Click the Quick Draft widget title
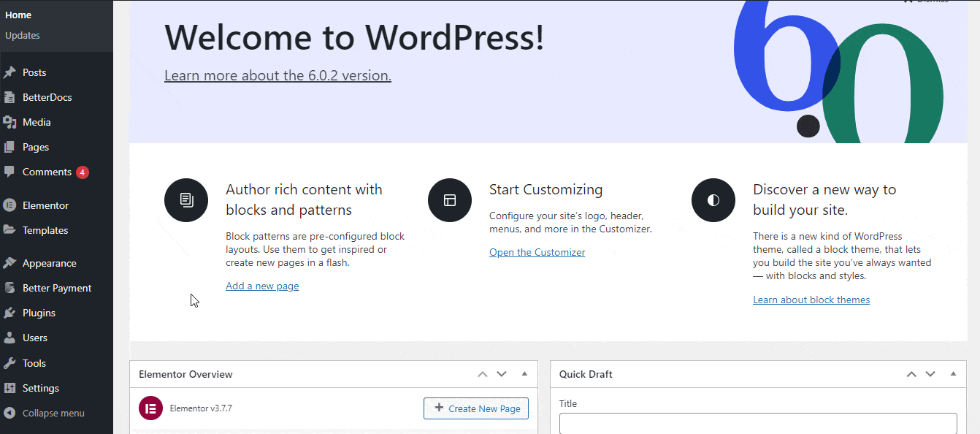Screen dimensions: 980x434 pyautogui.click(x=586, y=374)
